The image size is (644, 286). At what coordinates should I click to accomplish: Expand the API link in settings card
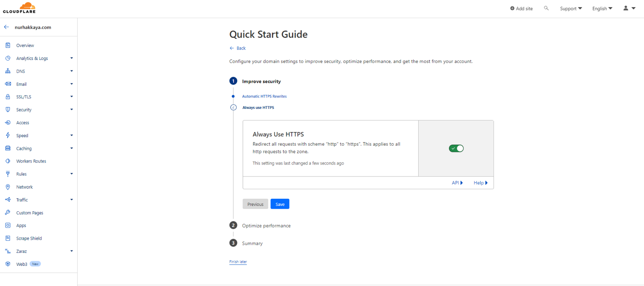457,183
